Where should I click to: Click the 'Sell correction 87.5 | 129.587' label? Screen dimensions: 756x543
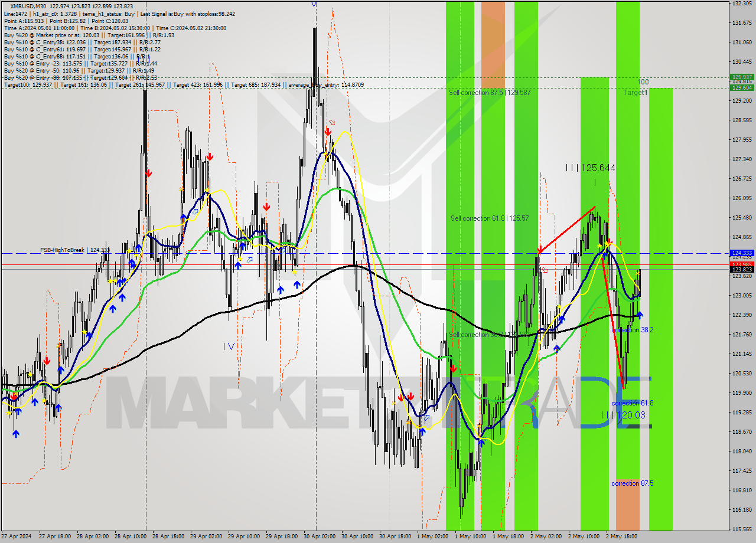coord(490,93)
